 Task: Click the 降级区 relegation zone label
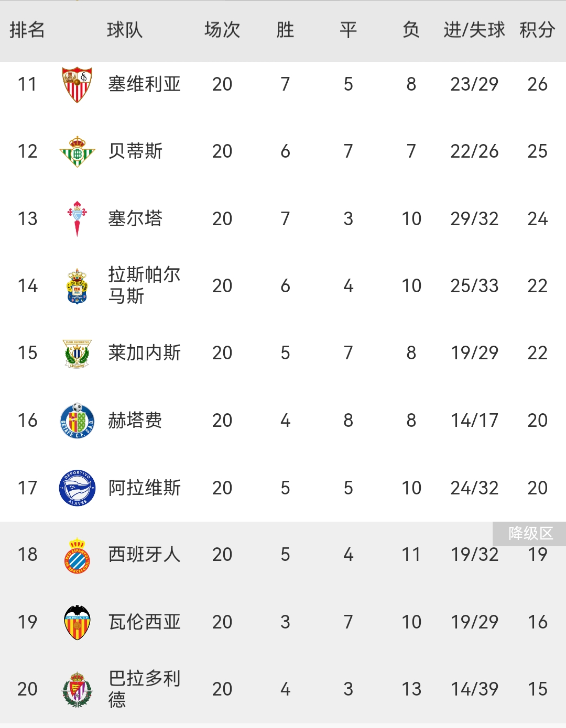click(x=530, y=534)
